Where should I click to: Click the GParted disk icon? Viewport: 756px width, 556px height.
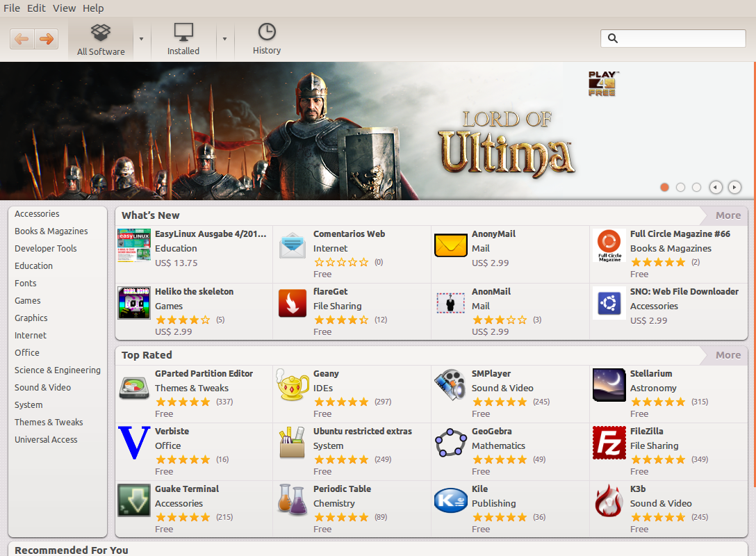coord(134,389)
